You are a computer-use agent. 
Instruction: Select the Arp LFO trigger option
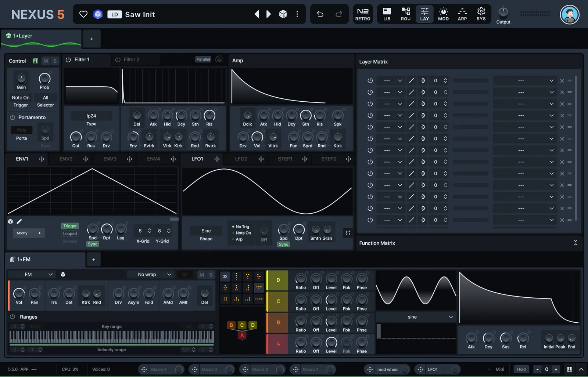237,239
